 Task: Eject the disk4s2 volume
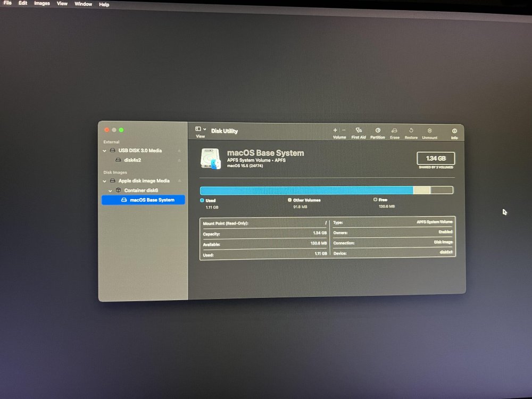pos(179,160)
